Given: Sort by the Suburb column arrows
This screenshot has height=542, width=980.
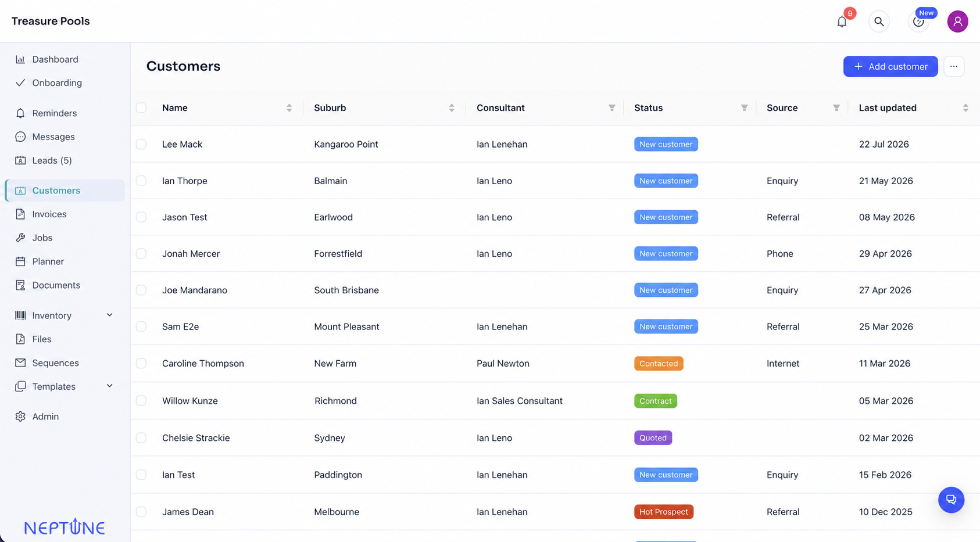Looking at the screenshot, I should 452,108.
